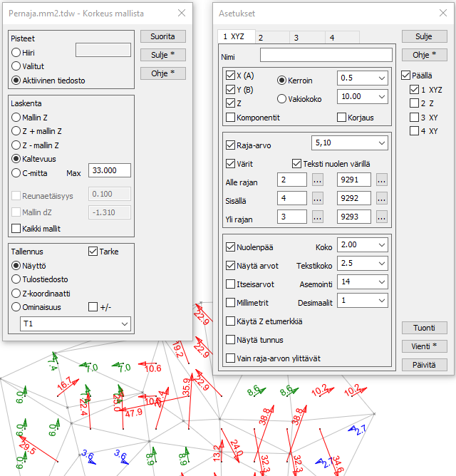The height and width of the screenshot is (476, 456).
Task: Switch to tab 3 in Asetukset
Action: point(307,38)
